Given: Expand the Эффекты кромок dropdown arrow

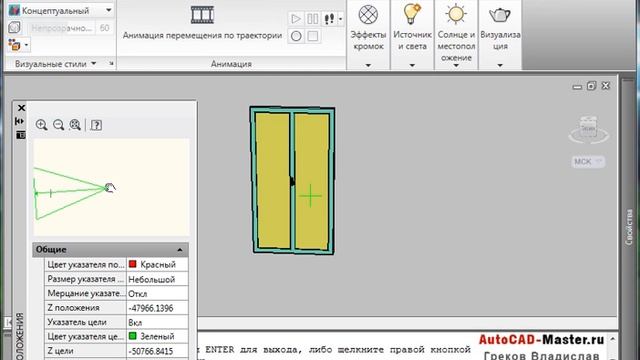Looking at the screenshot, I should point(368,65).
